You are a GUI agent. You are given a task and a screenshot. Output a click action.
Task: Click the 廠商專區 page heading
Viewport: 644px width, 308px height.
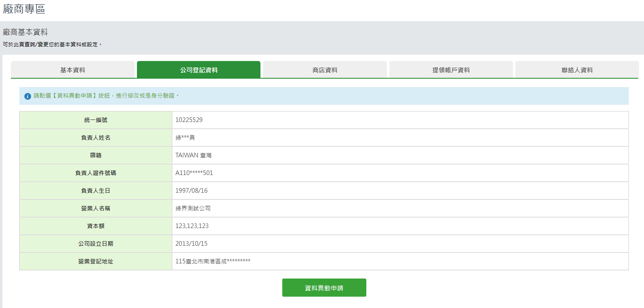pyautogui.click(x=24, y=9)
